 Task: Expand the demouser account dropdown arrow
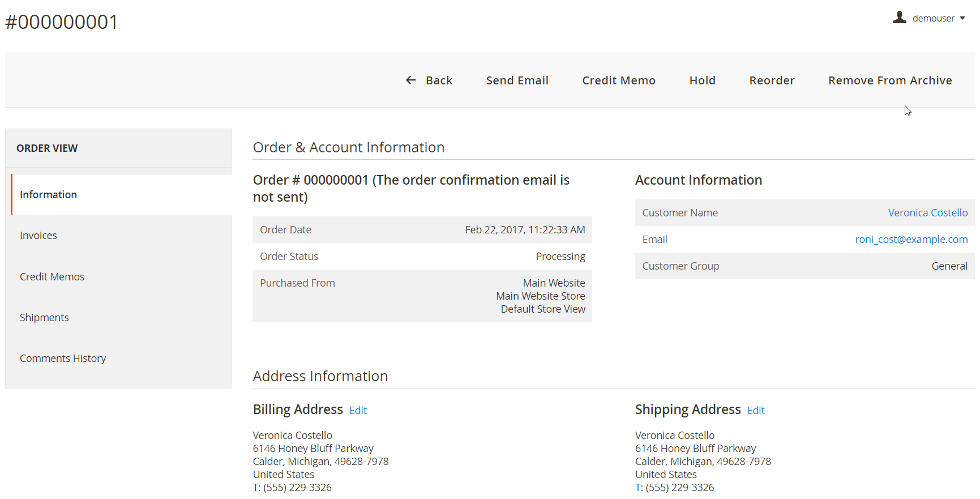point(962,18)
